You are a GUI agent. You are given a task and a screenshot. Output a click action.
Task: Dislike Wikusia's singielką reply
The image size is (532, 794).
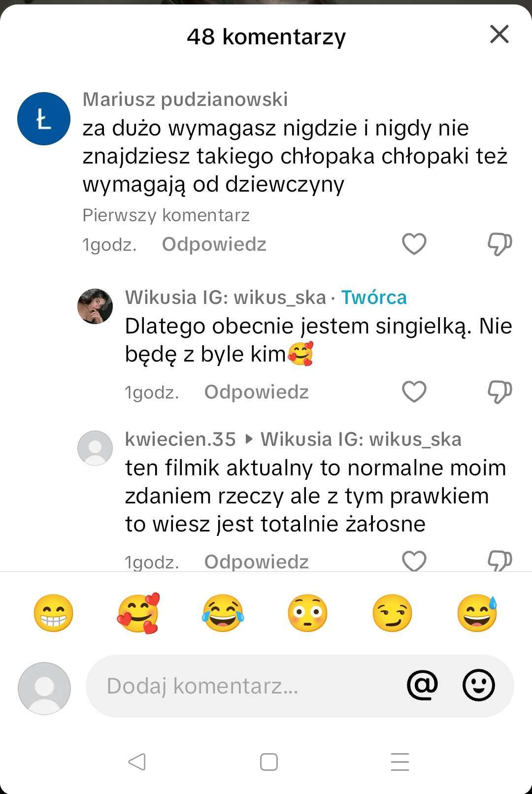click(x=499, y=392)
